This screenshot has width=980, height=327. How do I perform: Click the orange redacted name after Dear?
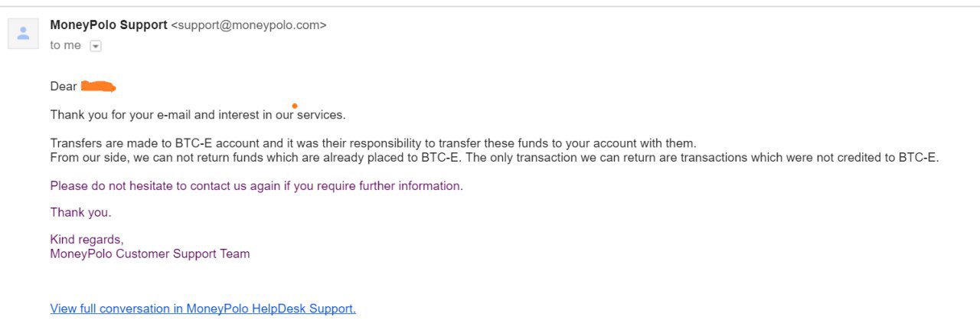coord(98,86)
